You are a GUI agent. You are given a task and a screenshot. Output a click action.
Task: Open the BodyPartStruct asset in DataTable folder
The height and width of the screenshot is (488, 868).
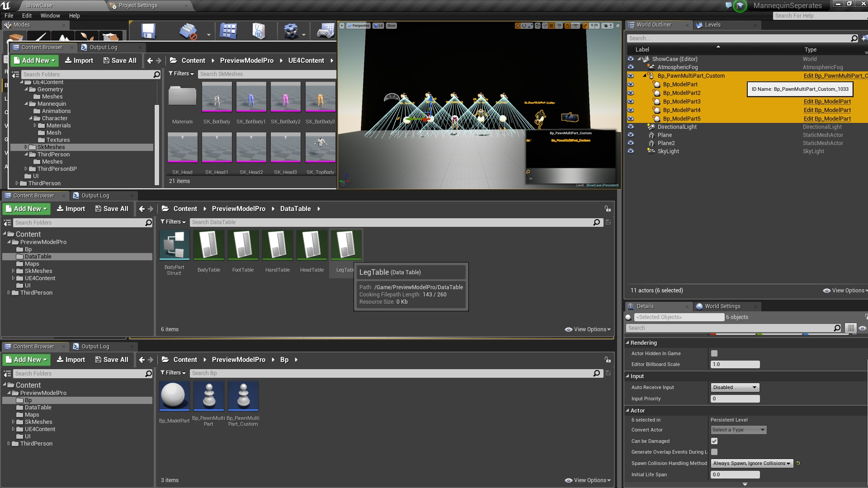click(175, 245)
